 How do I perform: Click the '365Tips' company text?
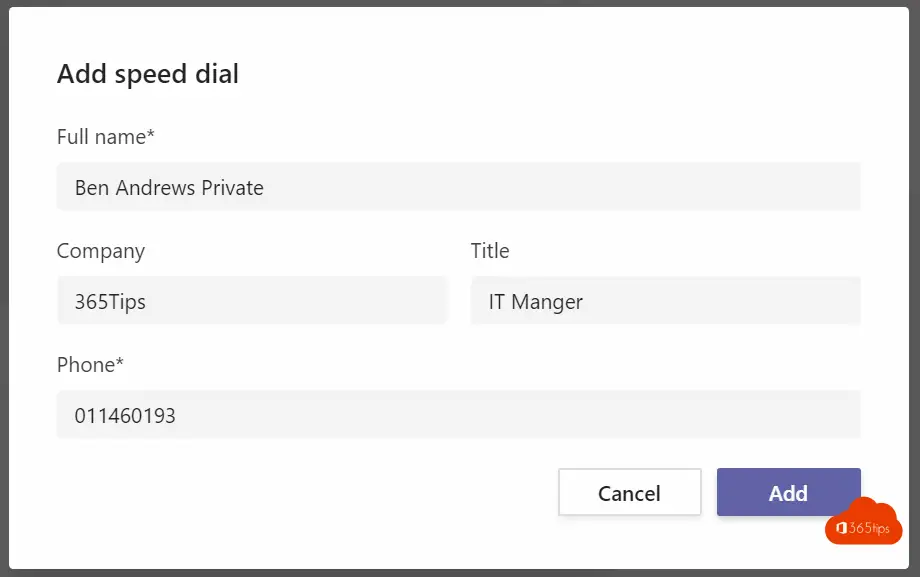pos(110,302)
